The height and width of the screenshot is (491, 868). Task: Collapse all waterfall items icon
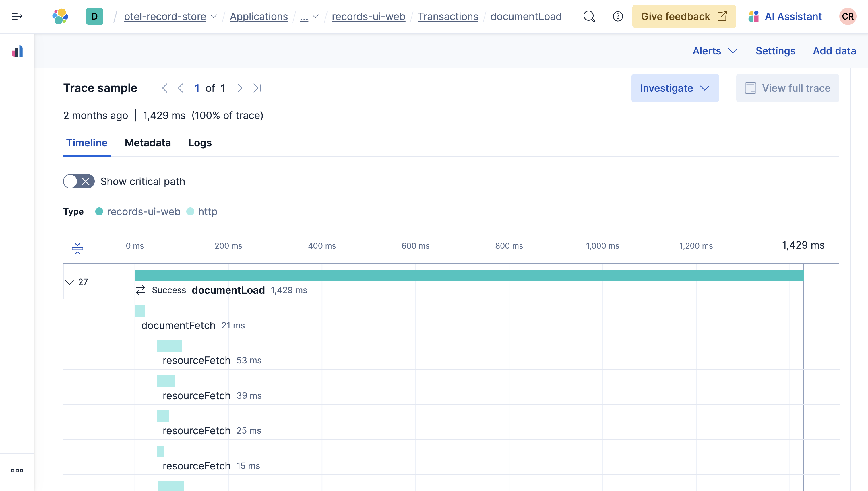pyautogui.click(x=77, y=249)
